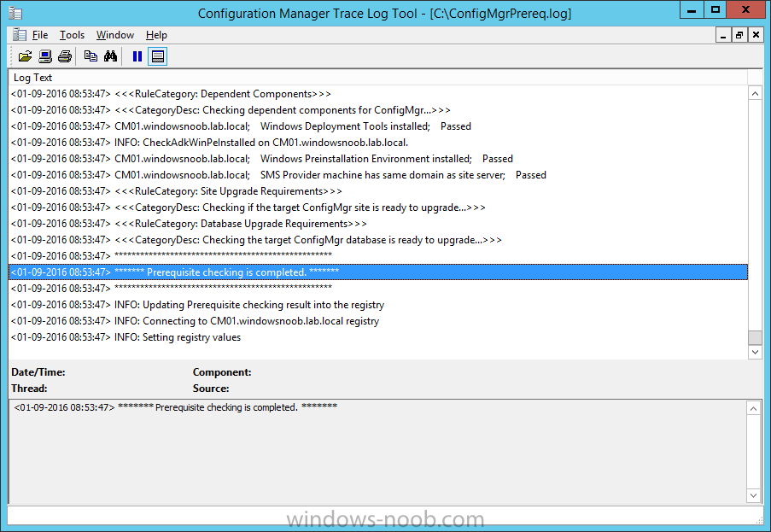Select the asterisk line above 'Prerequisite checking is completed'

[x=377, y=255]
